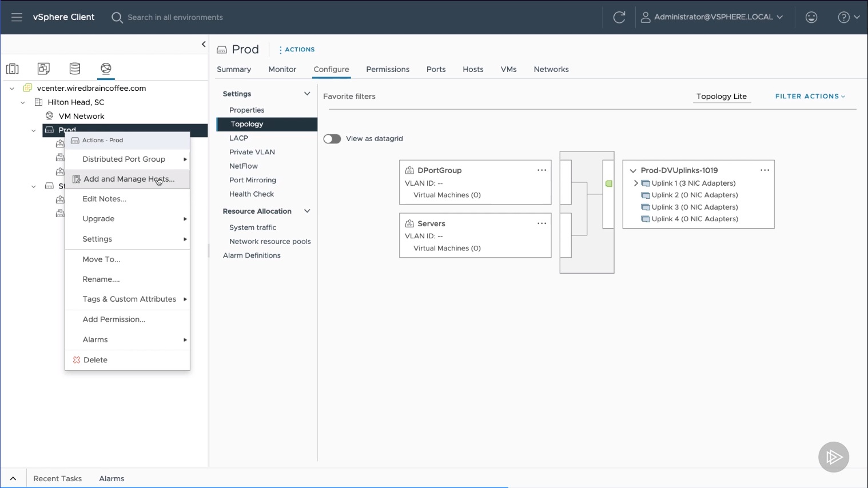Collapse the Resource Allocation section
The height and width of the screenshot is (488, 868).
(x=307, y=211)
